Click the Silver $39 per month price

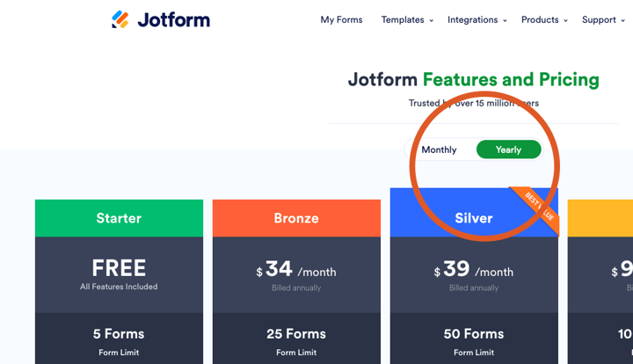(x=474, y=271)
